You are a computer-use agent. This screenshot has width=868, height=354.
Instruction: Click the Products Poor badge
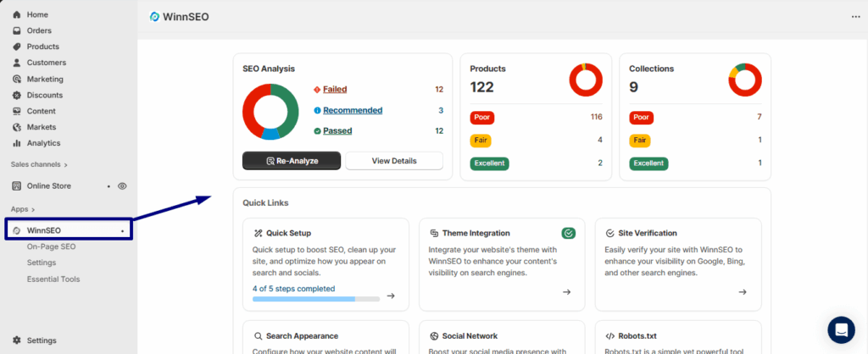point(482,117)
